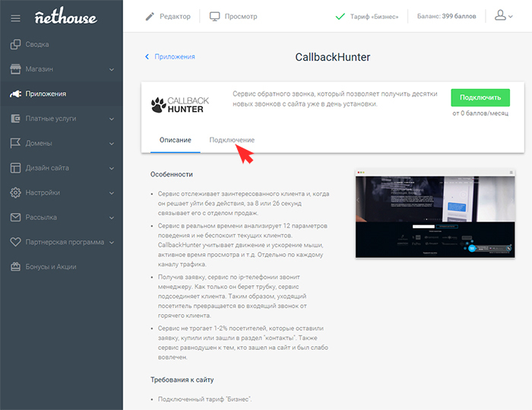Expand the Платные услуги chevron
532x410 pixels.
(112, 119)
